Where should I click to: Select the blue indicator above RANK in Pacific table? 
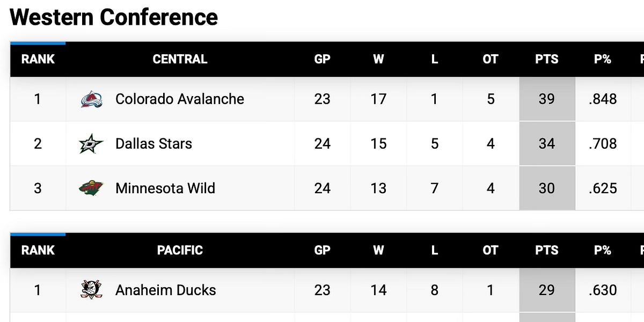(x=38, y=234)
